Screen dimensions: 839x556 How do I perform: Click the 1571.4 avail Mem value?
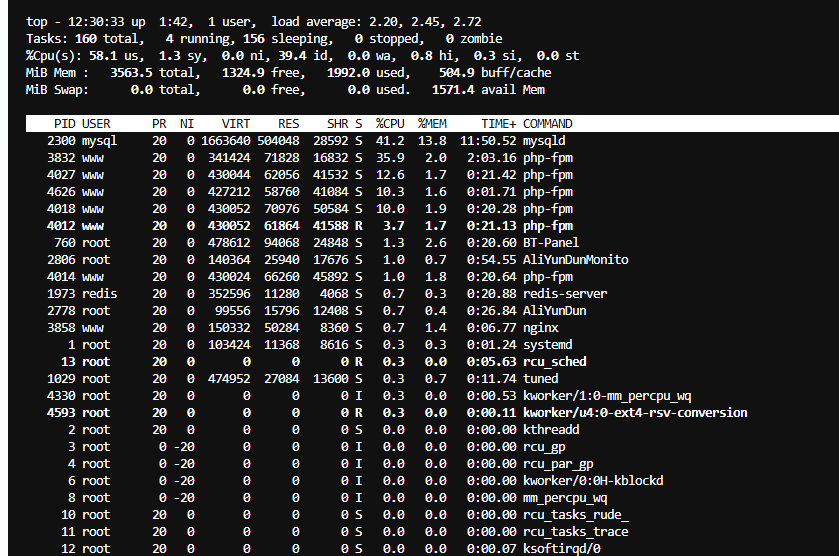pos(453,90)
